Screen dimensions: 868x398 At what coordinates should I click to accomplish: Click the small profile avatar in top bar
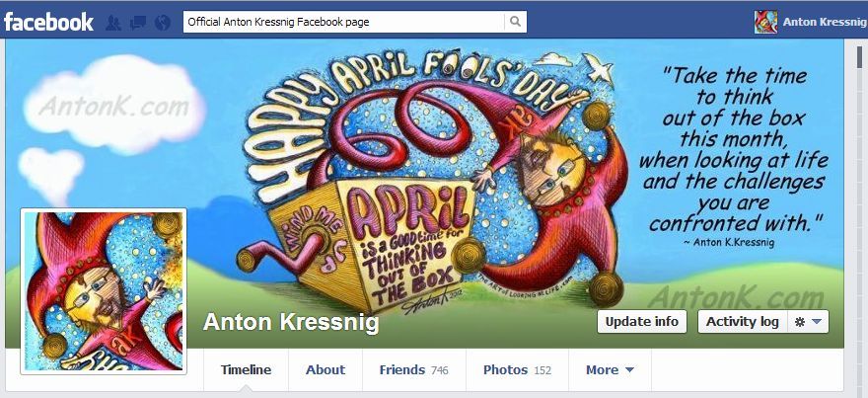765,22
